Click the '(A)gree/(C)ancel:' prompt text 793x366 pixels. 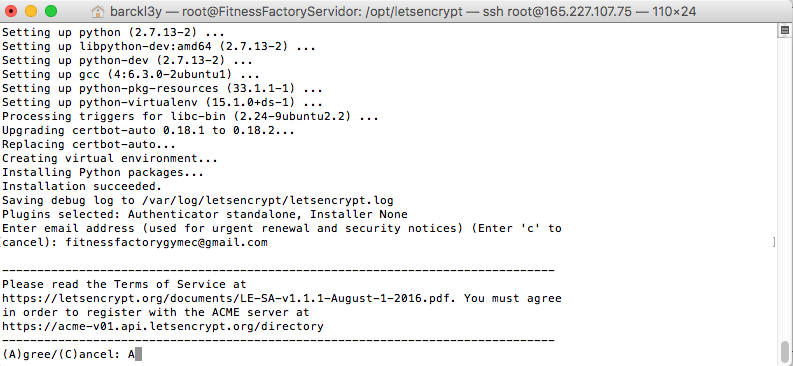pos(61,354)
